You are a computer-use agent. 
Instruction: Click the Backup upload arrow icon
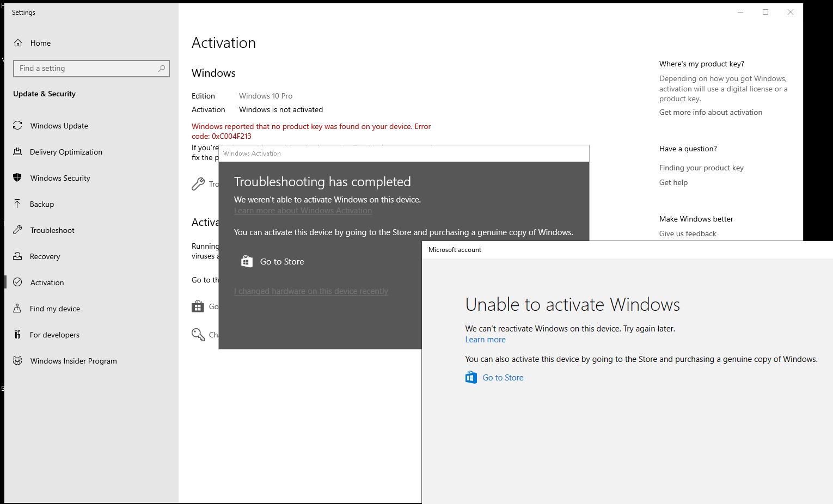pos(17,204)
